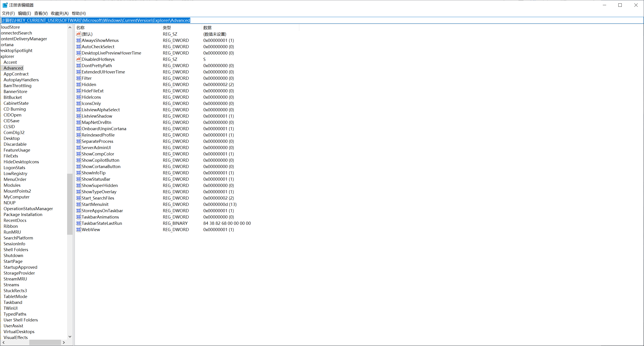Select the HideDesktopIcons tree key
644x346 pixels.
21,162
